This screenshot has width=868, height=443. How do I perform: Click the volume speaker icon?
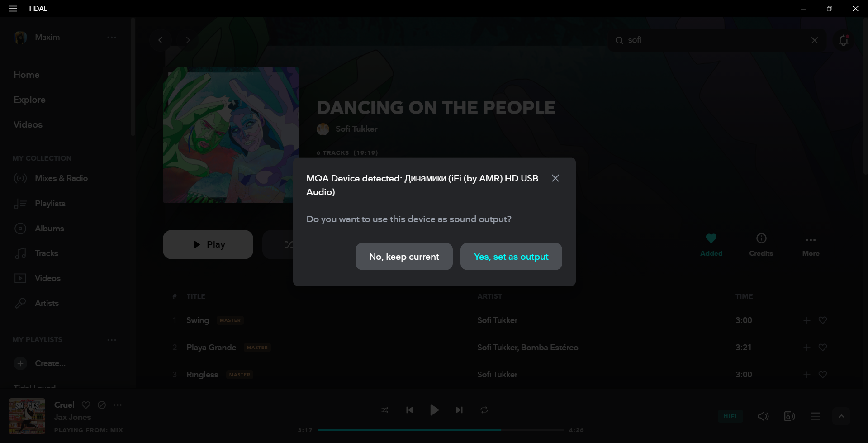pos(763,416)
